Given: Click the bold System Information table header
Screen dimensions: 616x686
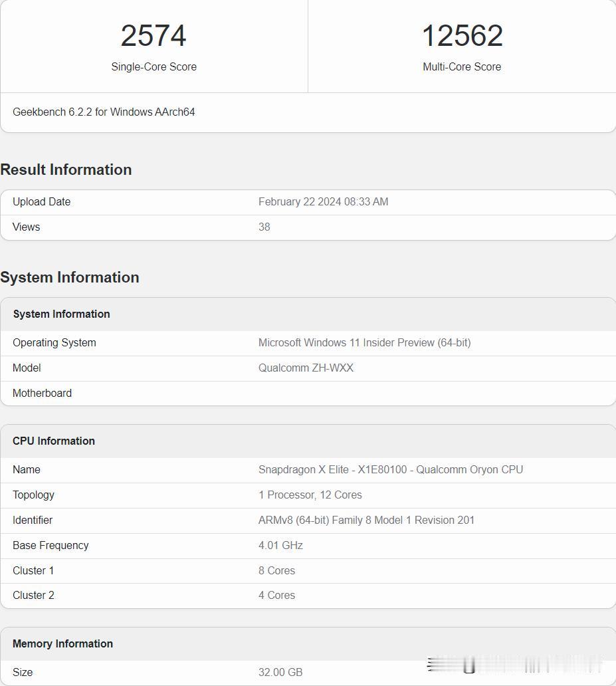Looking at the screenshot, I should [61, 314].
